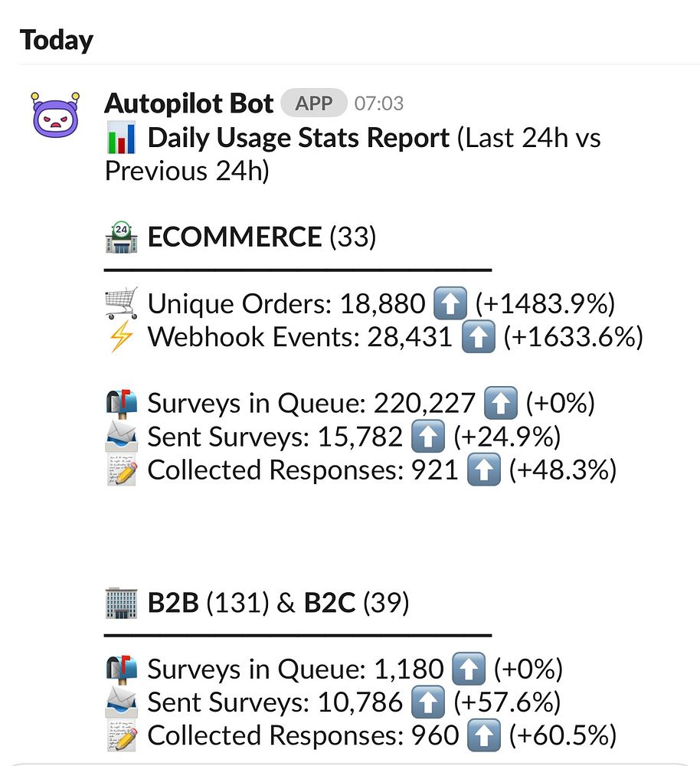Click the up arrow after Collected Responses 960
The image size is (700, 766).
tap(483, 735)
